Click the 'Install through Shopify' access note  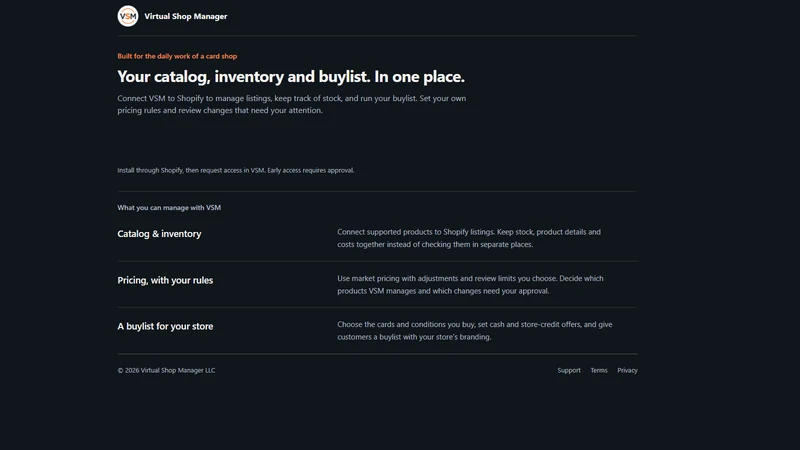(236, 170)
